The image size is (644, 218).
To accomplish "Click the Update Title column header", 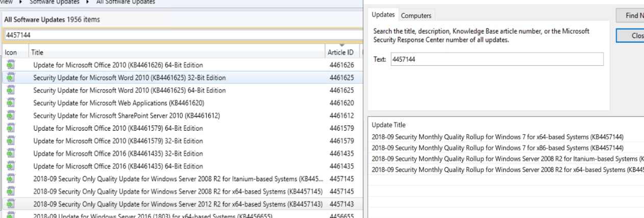I will point(389,125).
